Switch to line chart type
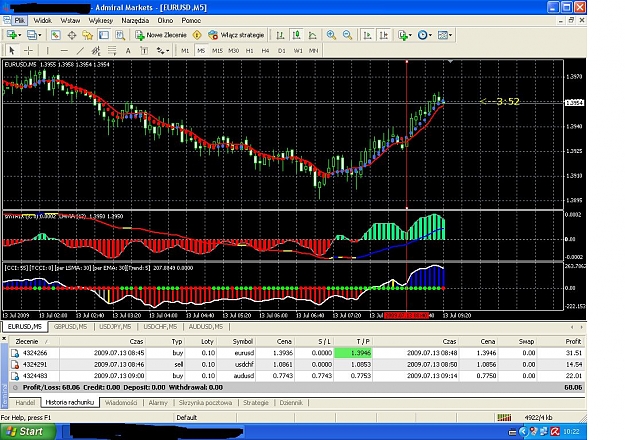 (x=312, y=35)
